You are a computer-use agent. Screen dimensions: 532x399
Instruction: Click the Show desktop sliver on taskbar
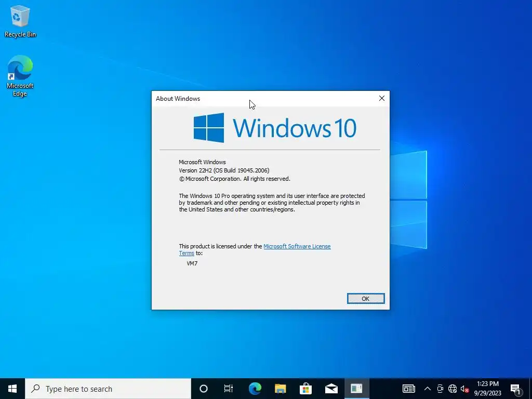[530, 389]
